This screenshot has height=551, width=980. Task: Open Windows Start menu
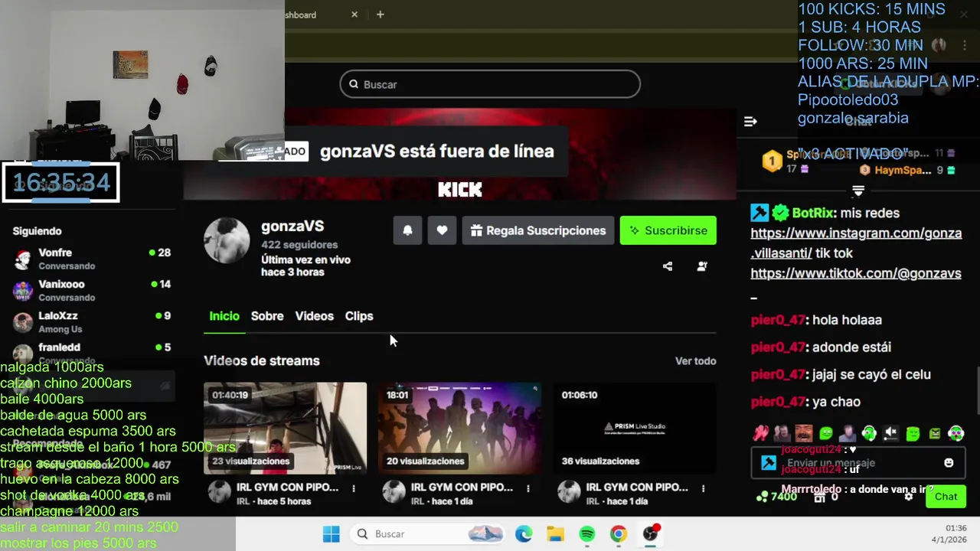[331, 534]
